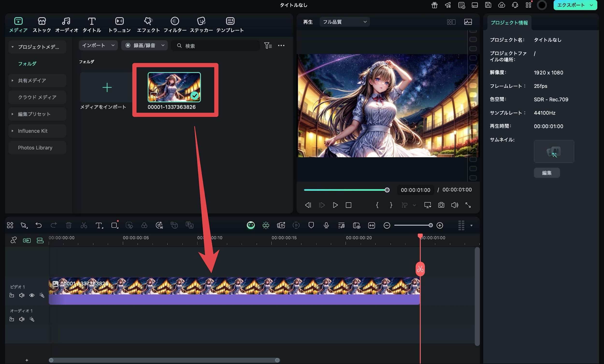Open Cloud Media (クラウド メディア)
The height and width of the screenshot is (364, 604).
(37, 97)
